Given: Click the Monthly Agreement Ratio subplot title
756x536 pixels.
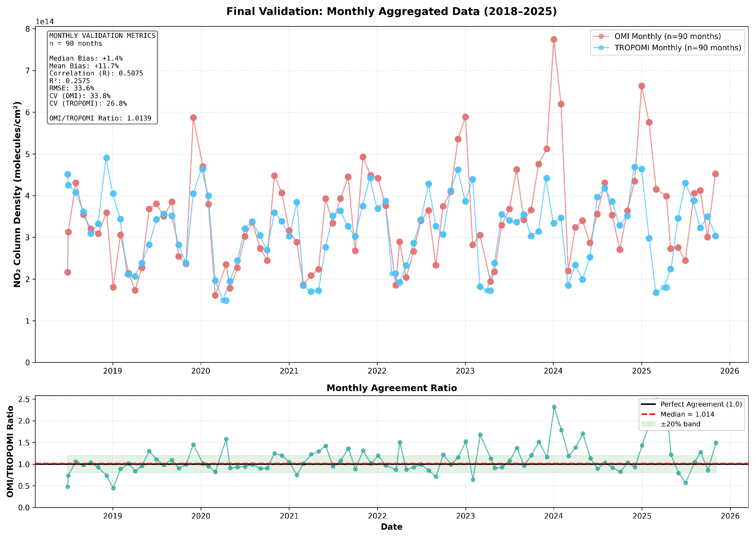Looking at the screenshot, I should point(391,388).
